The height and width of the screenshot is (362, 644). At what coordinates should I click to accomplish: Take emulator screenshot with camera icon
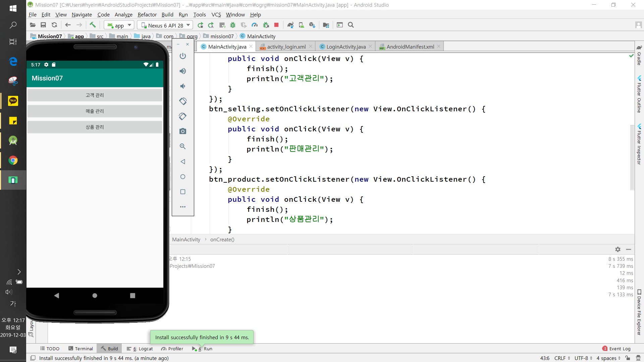tap(182, 131)
